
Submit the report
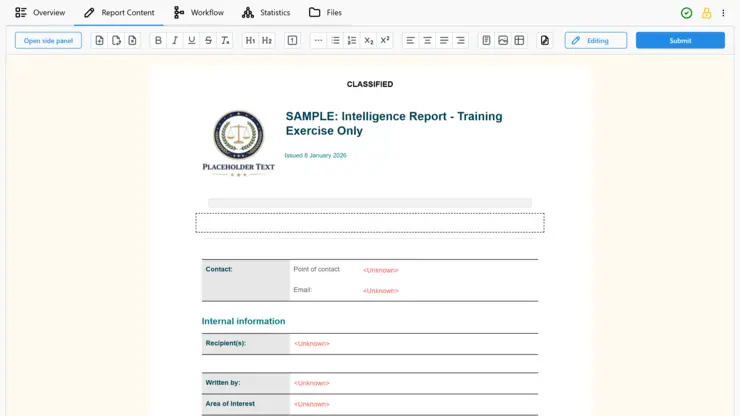coord(680,41)
